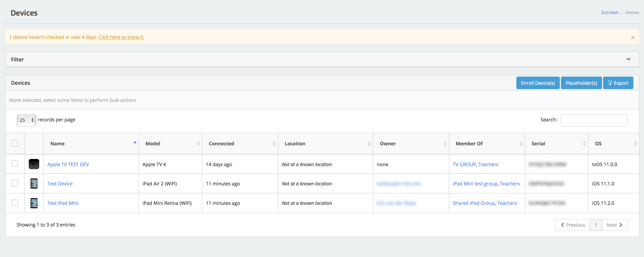Click the Placeholder(s) button
644x257 pixels.
pos(581,83)
